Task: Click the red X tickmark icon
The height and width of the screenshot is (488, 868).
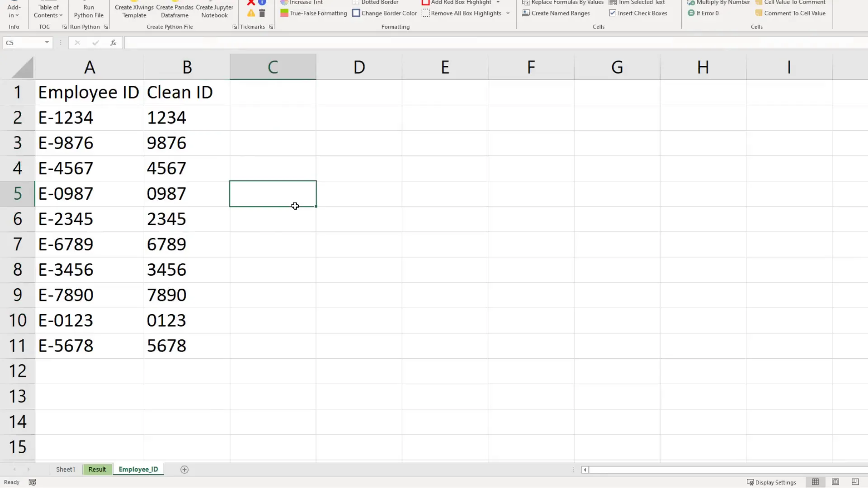Action: coord(250,3)
